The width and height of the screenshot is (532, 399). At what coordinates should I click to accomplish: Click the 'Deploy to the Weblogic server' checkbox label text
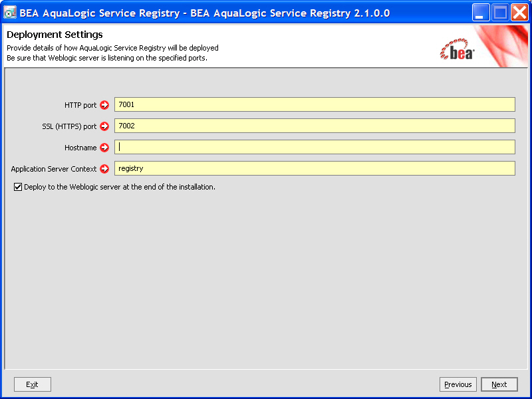pyautogui.click(x=120, y=187)
